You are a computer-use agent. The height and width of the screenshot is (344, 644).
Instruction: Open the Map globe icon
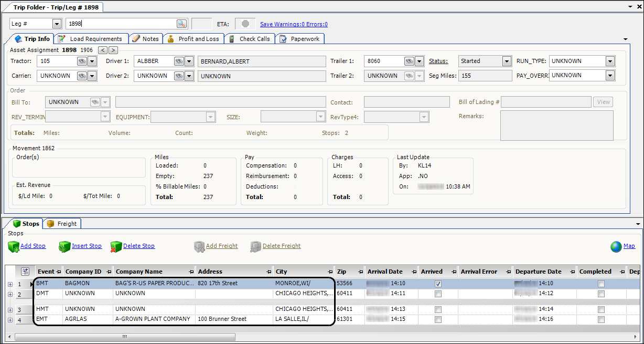click(x=616, y=246)
